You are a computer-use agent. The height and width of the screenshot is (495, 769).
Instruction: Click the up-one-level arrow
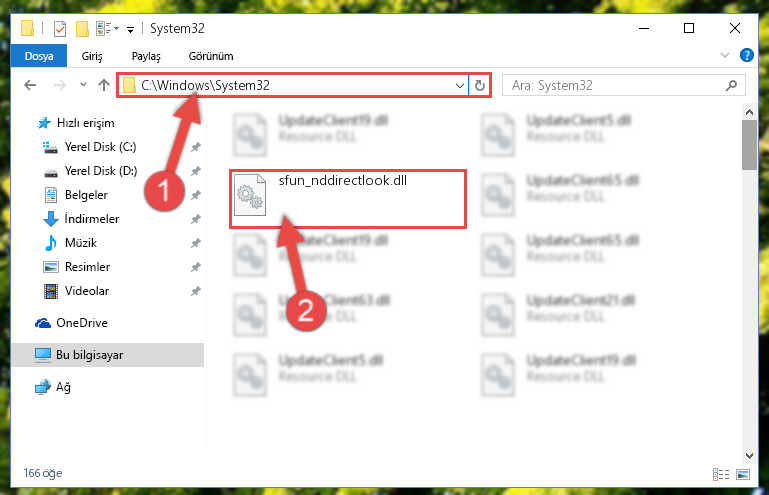pos(103,85)
